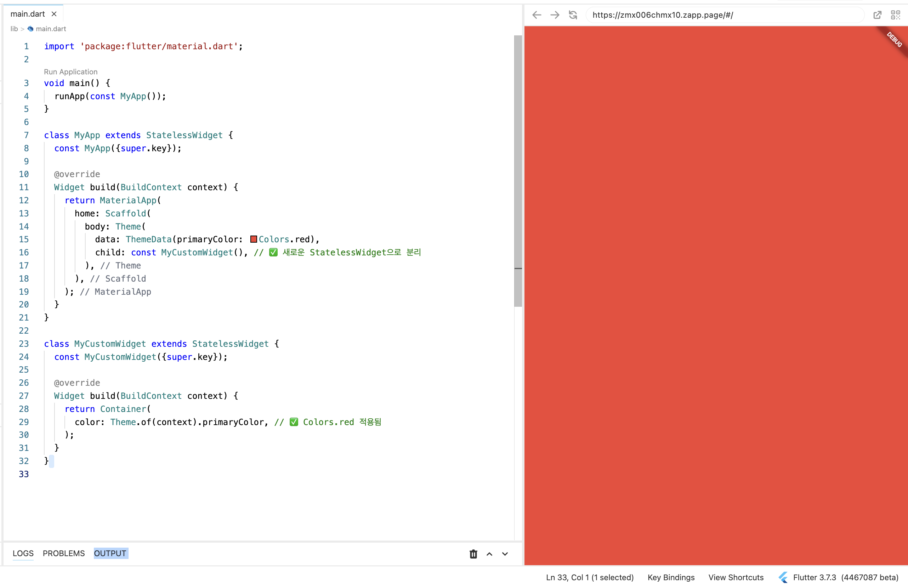Click the Ln 33, Col 1 status
This screenshot has height=588, width=908.
click(x=590, y=577)
